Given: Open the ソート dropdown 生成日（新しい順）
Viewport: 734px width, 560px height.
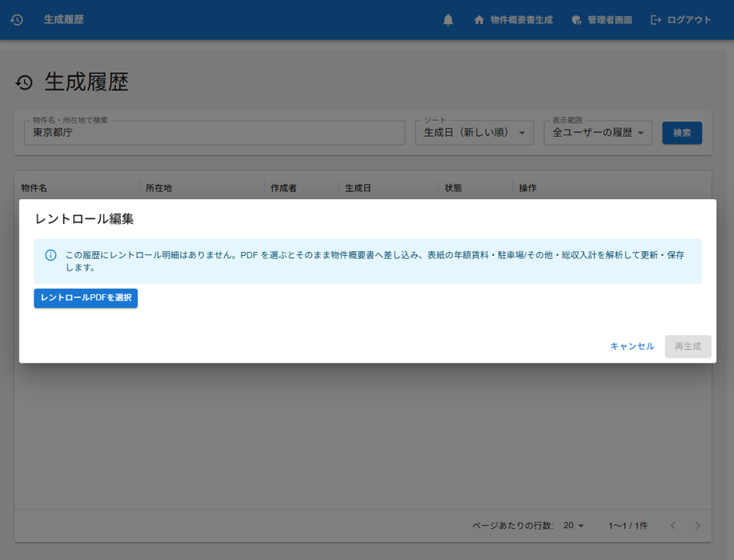Looking at the screenshot, I should (x=474, y=133).
